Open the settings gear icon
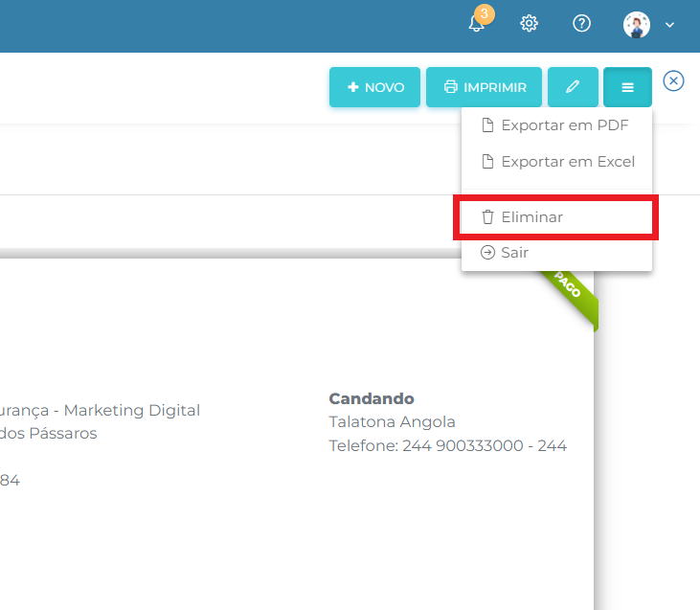Screen dimensions: 700x610 [x=529, y=23]
